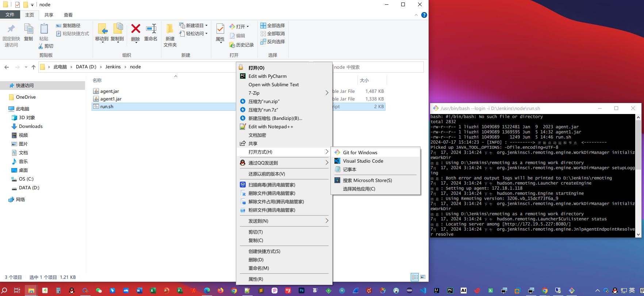Choose 属性(R) in the context menu

[x=284, y=279]
